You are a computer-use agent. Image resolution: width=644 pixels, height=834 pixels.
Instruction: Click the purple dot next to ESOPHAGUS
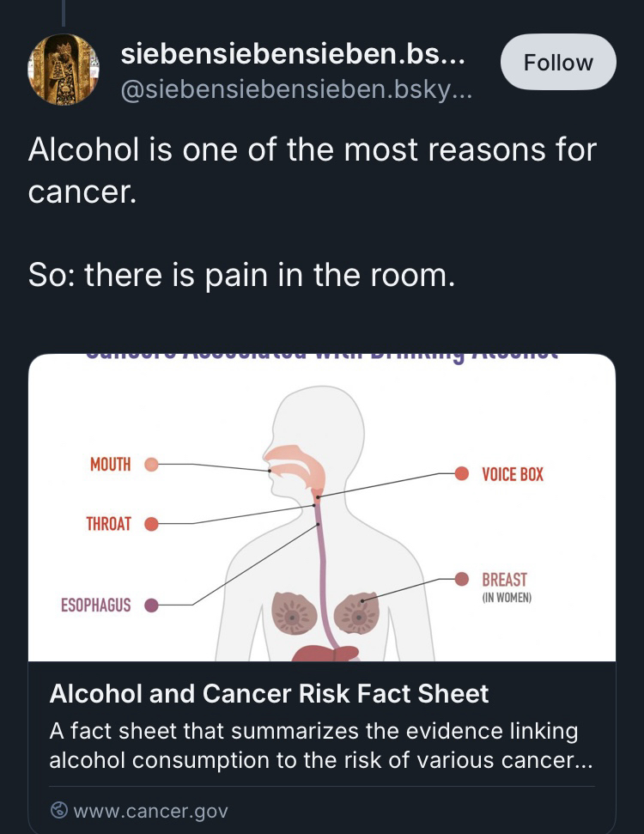152,606
